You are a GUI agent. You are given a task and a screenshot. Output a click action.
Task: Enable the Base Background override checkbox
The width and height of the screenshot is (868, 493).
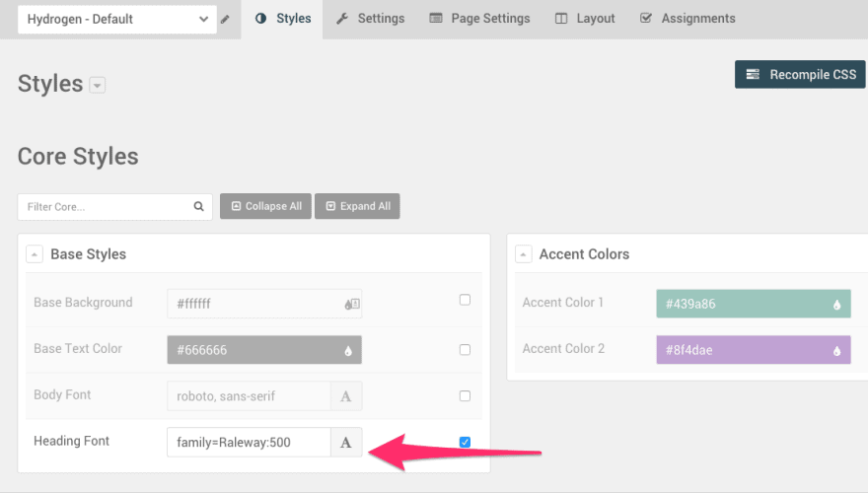(x=465, y=300)
